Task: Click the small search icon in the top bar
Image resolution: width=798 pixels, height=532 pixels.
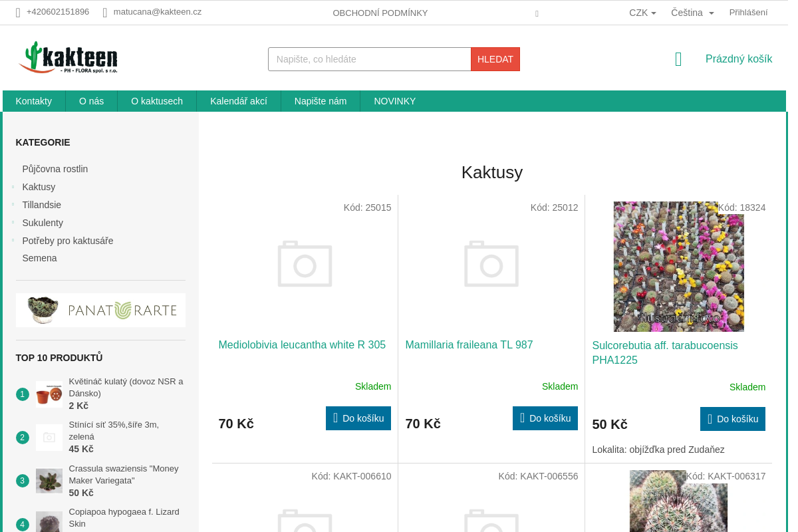Action: [x=536, y=13]
